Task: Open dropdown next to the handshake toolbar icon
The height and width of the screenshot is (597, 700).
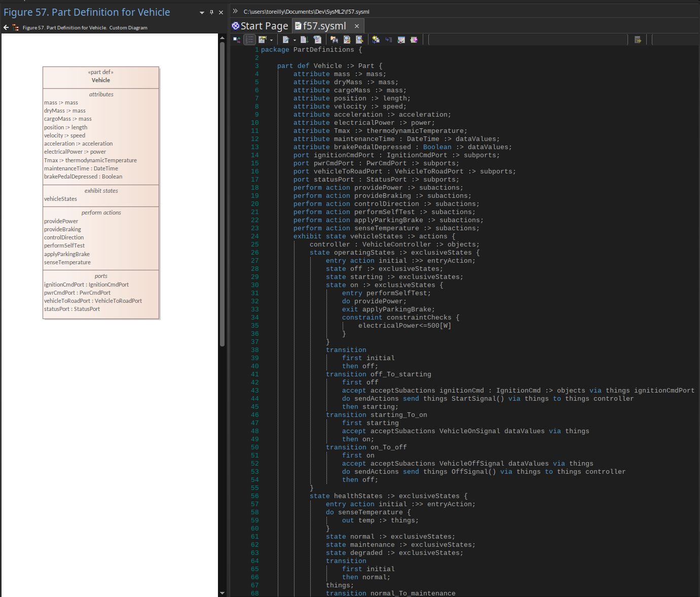Action: pyautogui.click(x=271, y=40)
